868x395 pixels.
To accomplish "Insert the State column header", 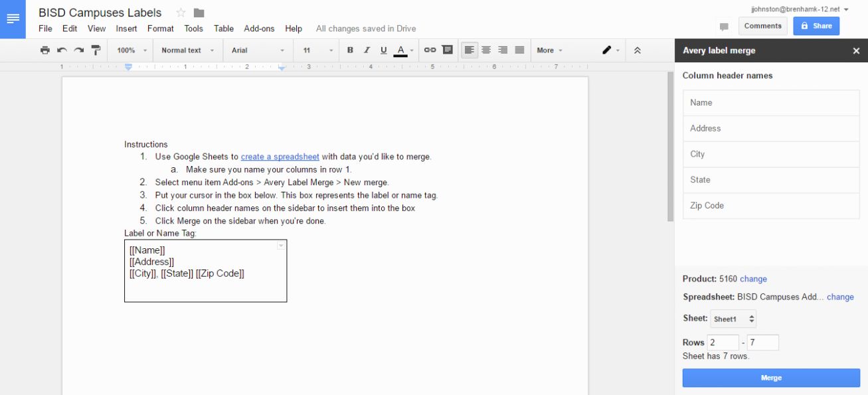I will point(771,180).
